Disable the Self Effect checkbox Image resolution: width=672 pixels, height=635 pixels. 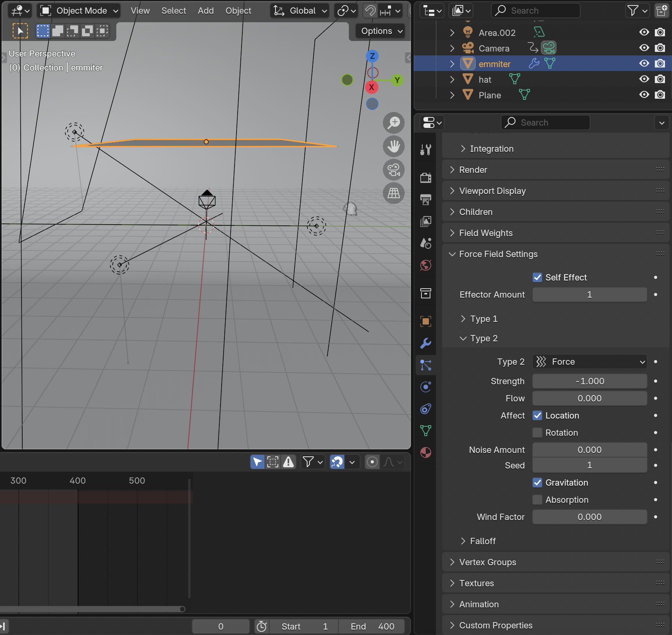pyautogui.click(x=537, y=277)
